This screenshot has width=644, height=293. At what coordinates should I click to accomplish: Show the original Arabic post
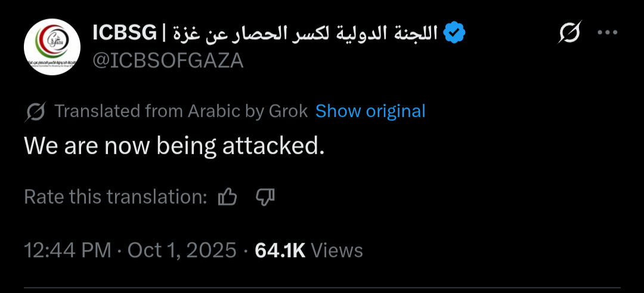pyautogui.click(x=370, y=111)
